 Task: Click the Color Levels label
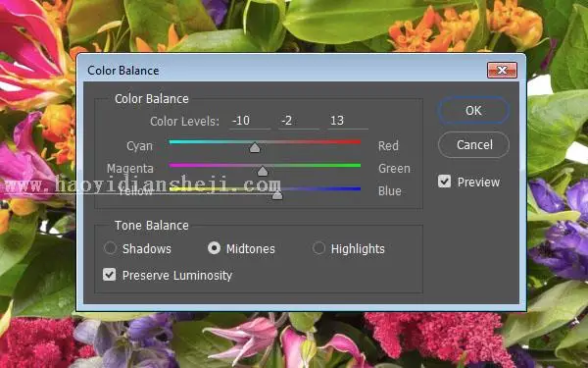point(184,122)
